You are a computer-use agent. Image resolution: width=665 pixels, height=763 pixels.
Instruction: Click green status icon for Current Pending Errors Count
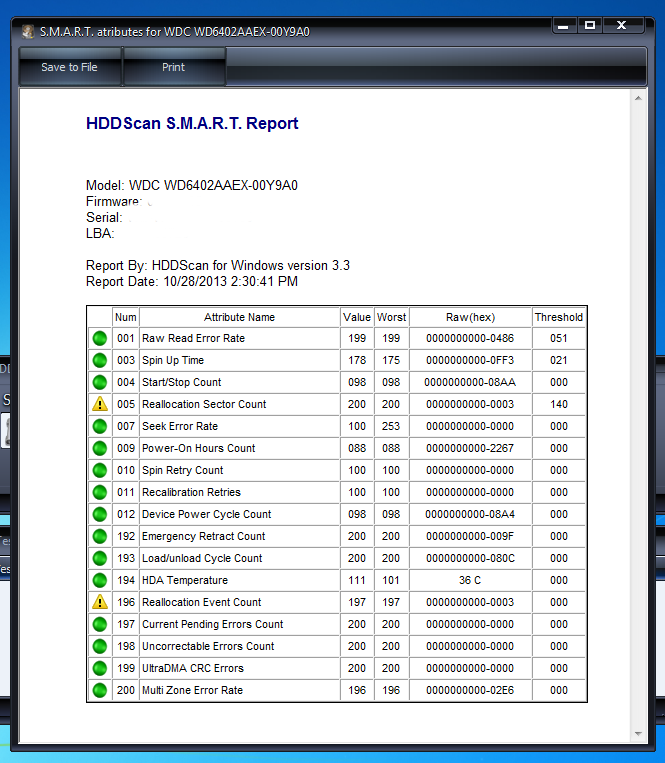point(100,624)
